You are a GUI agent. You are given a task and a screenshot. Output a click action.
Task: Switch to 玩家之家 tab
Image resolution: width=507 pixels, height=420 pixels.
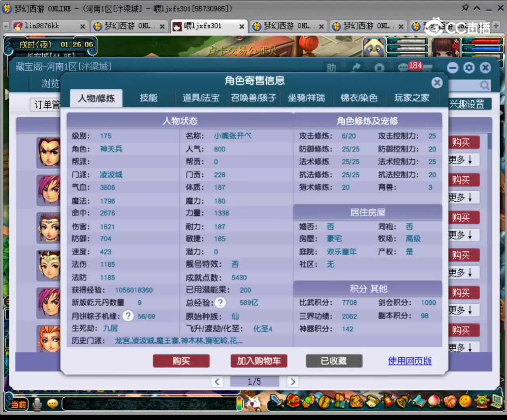[x=412, y=98]
